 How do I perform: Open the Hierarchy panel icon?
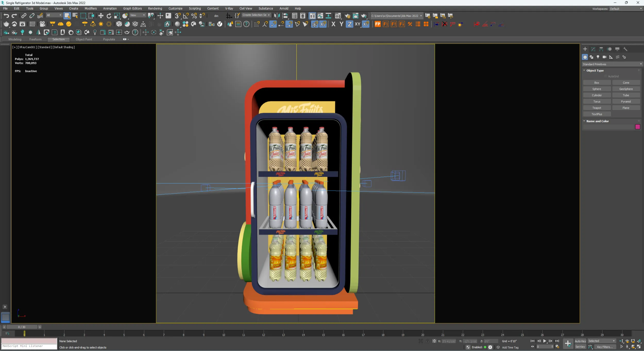(601, 49)
